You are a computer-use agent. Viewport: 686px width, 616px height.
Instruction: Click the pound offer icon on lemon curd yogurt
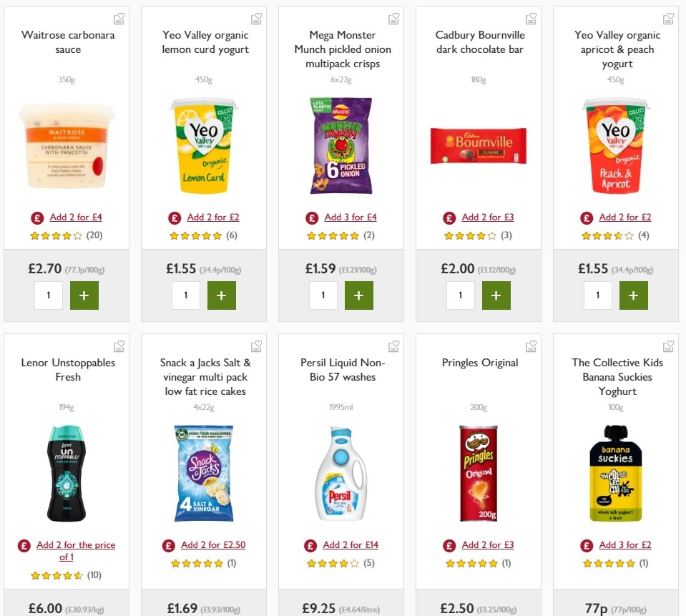pos(174,217)
